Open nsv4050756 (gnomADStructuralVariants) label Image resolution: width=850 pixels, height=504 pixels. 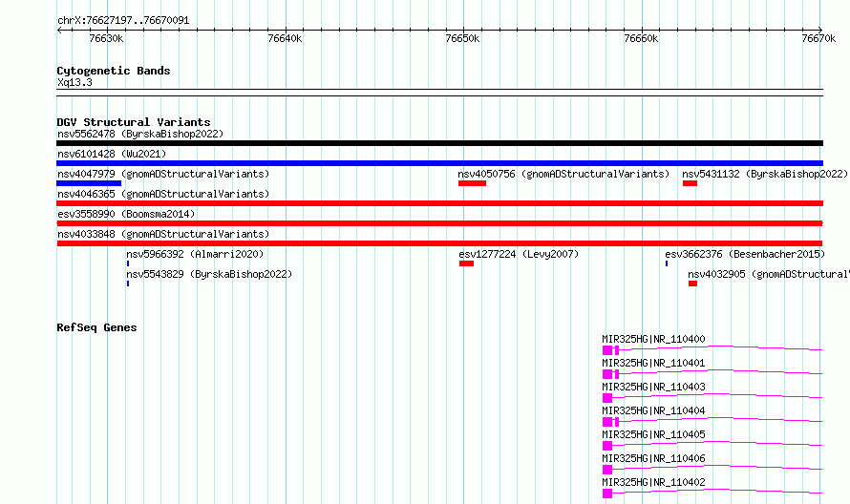[x=563, y=174]
